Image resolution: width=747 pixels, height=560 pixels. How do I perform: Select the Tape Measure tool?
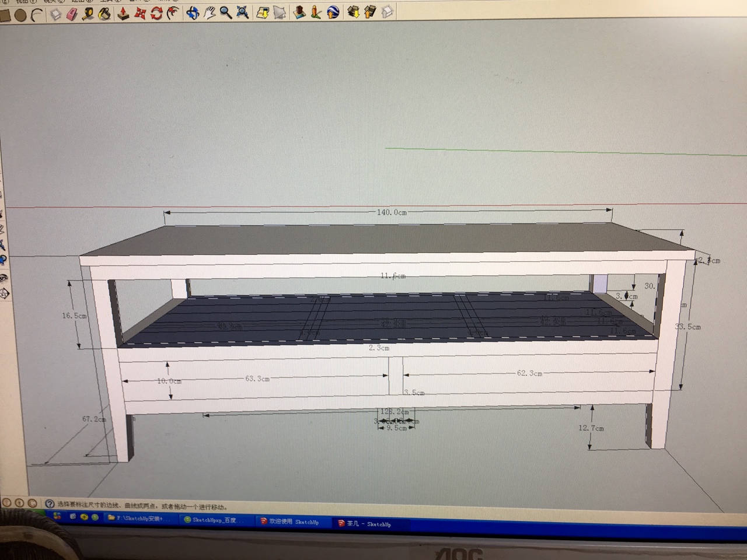[x=88, y=13]
